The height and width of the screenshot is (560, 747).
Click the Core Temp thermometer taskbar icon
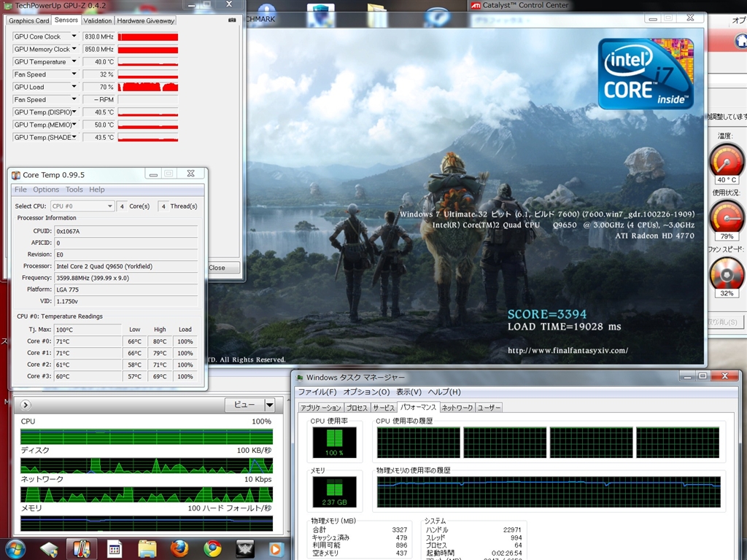pos(81,548)
